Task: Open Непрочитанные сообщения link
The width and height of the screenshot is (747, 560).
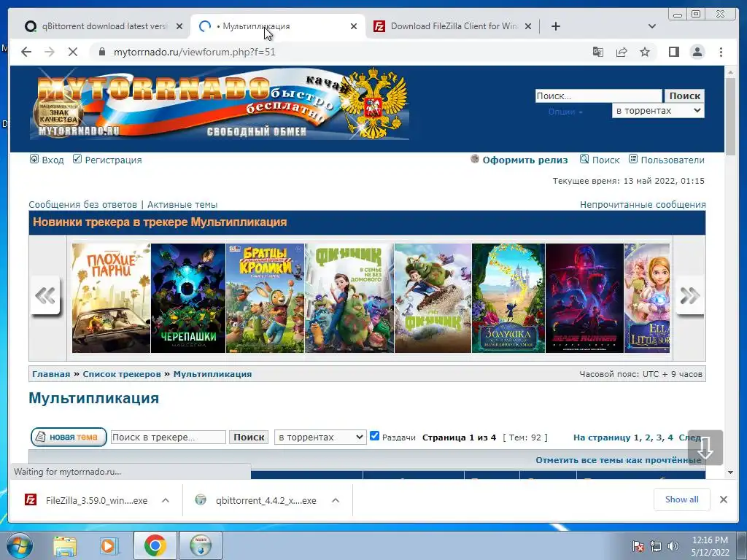Action: 643,204
